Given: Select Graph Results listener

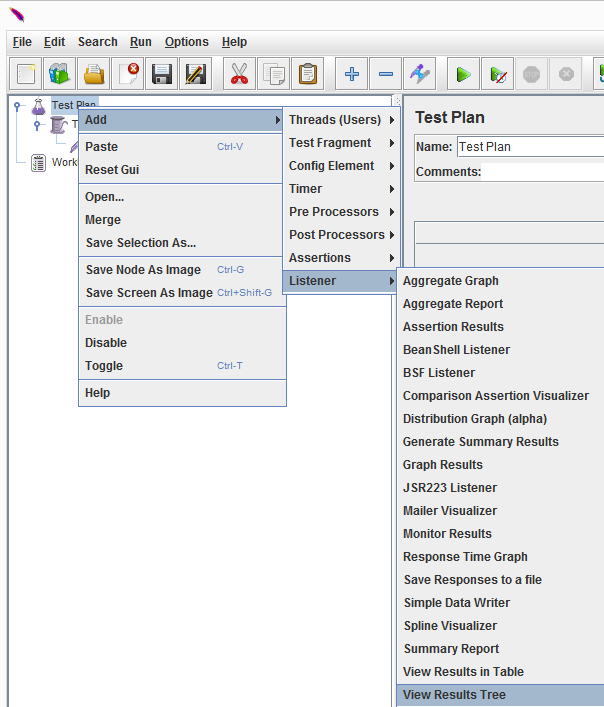Looking at the screenshot, I should pos(500,465).
